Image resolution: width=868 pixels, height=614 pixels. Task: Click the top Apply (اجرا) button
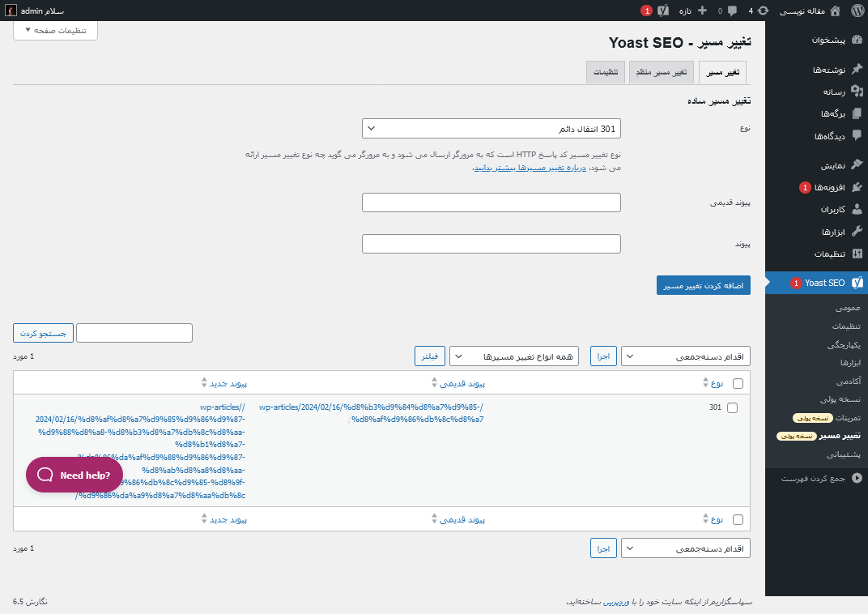tap(603, 356)
